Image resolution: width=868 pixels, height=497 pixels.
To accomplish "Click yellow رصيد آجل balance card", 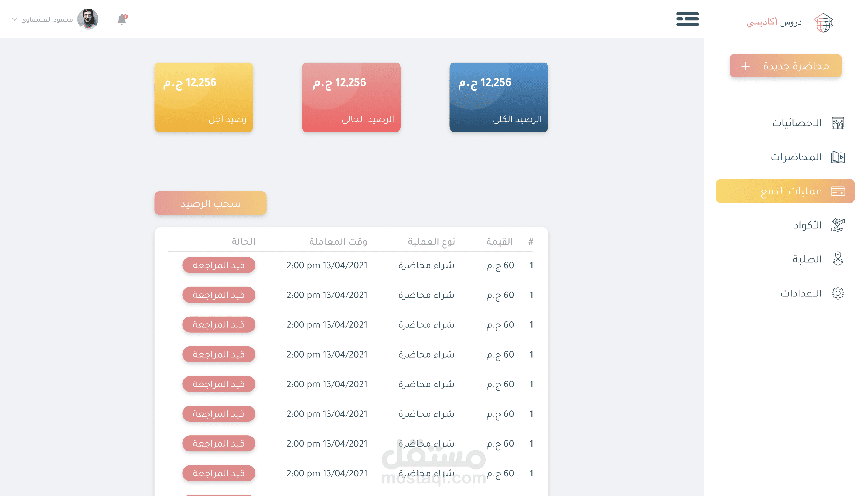I will point(204,97).
